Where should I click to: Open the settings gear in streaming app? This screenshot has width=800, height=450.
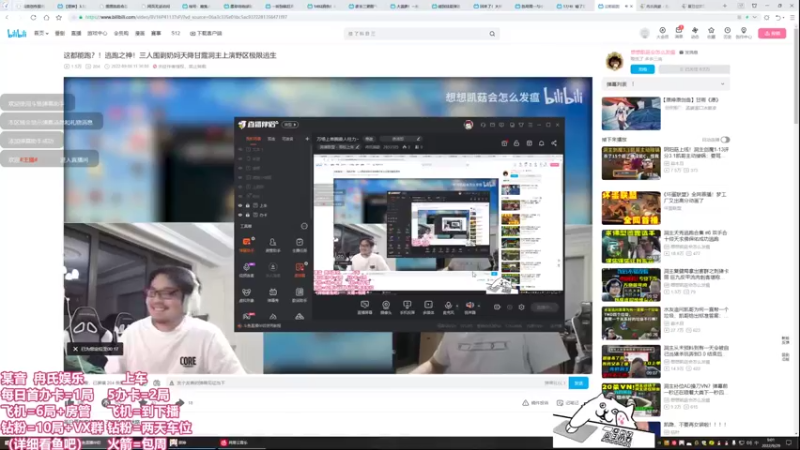point(521,307)
